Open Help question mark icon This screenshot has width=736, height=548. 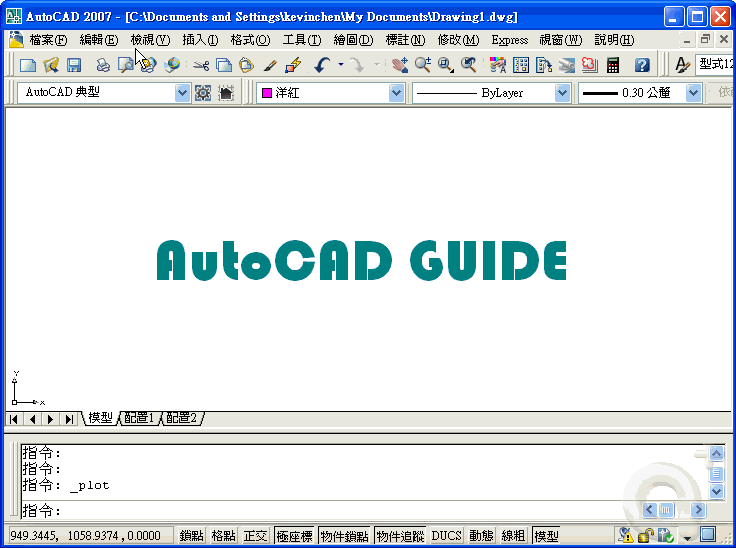(x=642, y=65)
